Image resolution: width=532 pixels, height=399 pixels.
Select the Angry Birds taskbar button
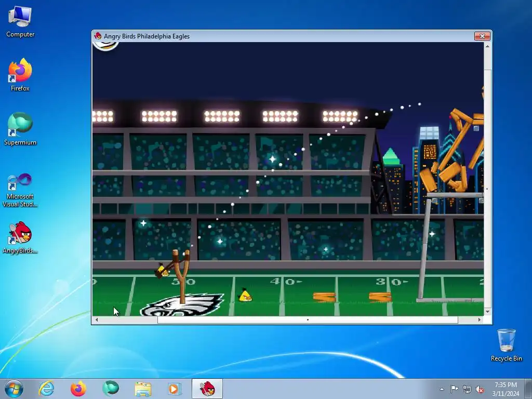pos(207,389)
